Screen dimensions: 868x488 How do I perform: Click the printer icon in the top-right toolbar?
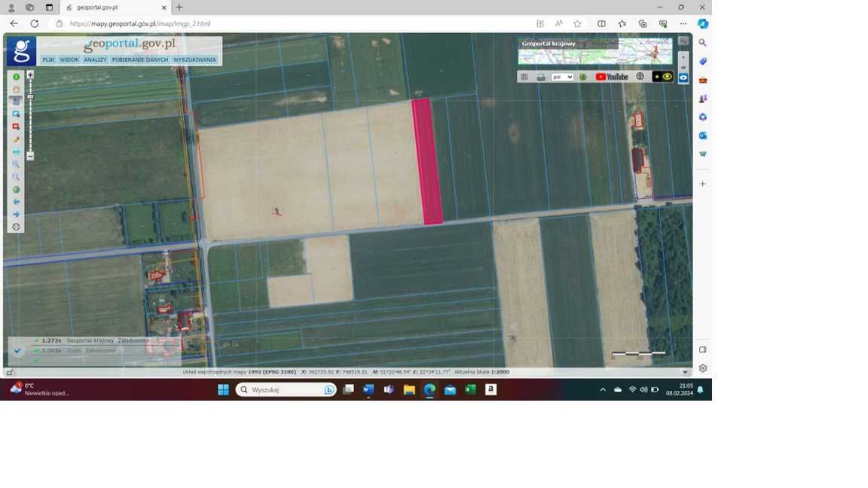541,77
